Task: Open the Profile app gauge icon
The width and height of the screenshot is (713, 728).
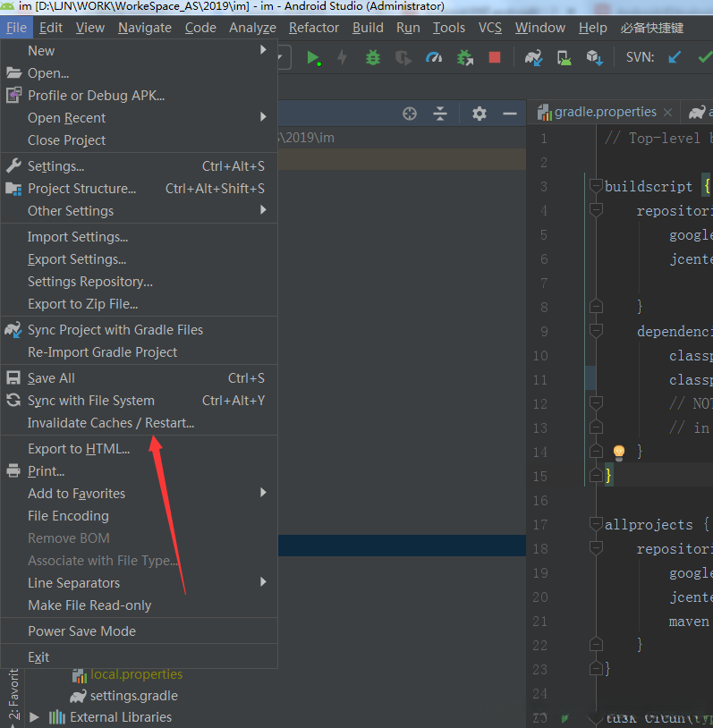Action: click(x=434, y=58)
